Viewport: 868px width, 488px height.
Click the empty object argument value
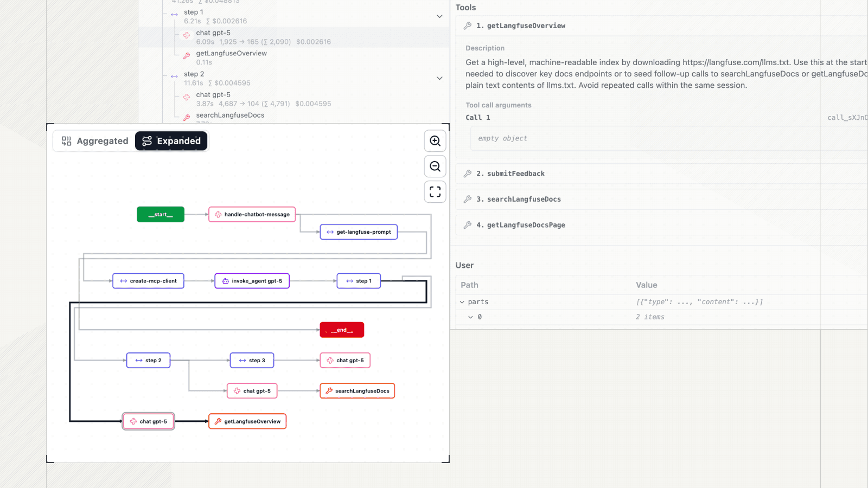click(502, 138)
